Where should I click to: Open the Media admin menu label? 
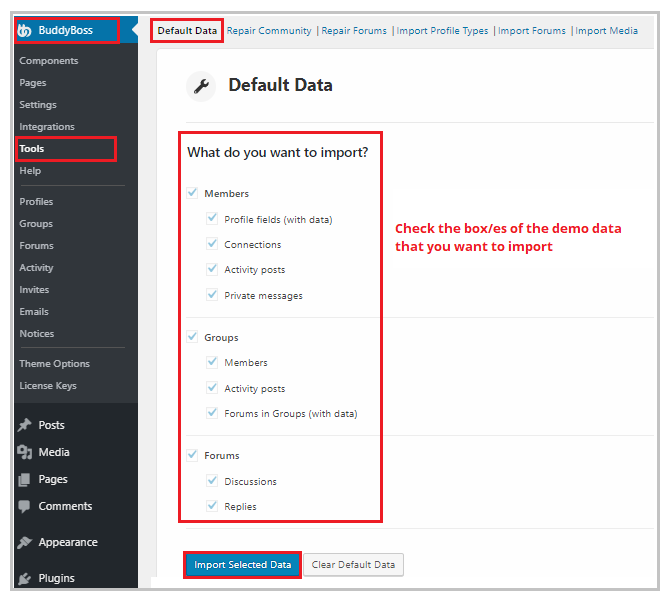tap(54, 452)
